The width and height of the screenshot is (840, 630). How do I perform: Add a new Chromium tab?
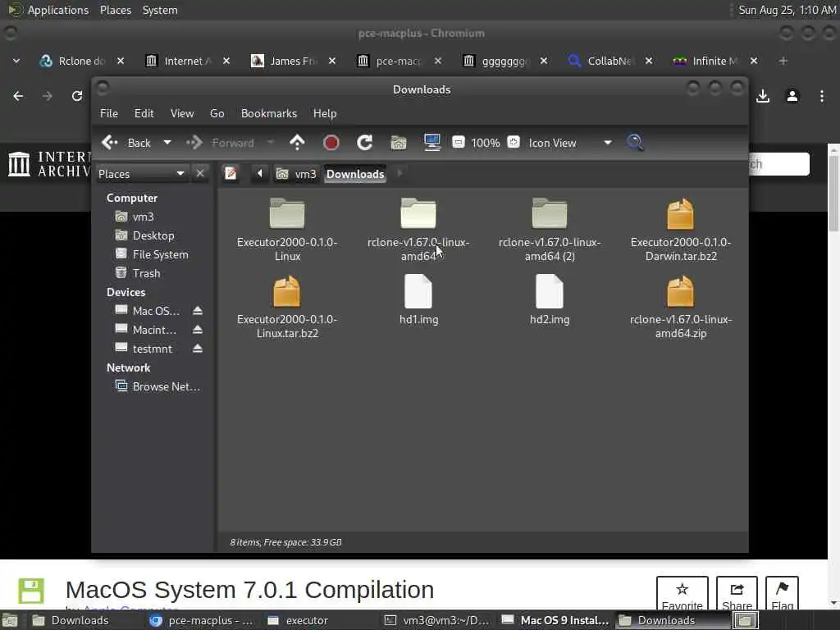(x=783, y=61)
